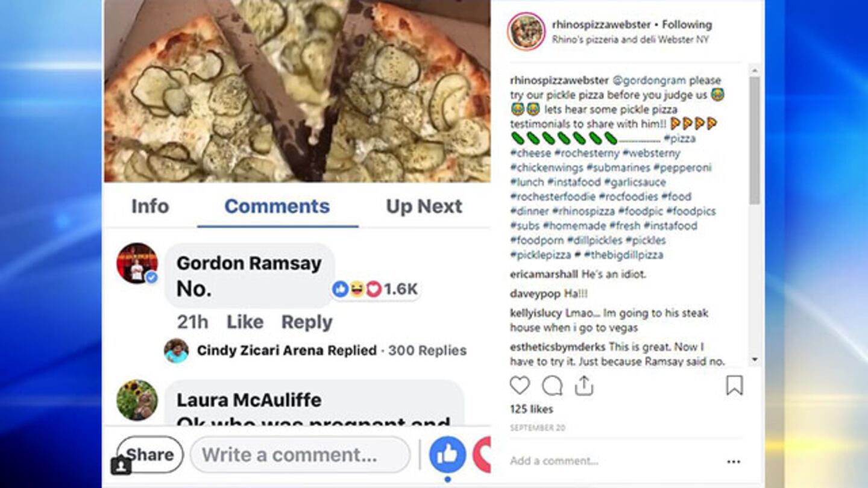The height and width of the screenshot is (488, 868).
Task: Open Laura McAuliffe's sunflower avatar
Action: click(137, 400)
